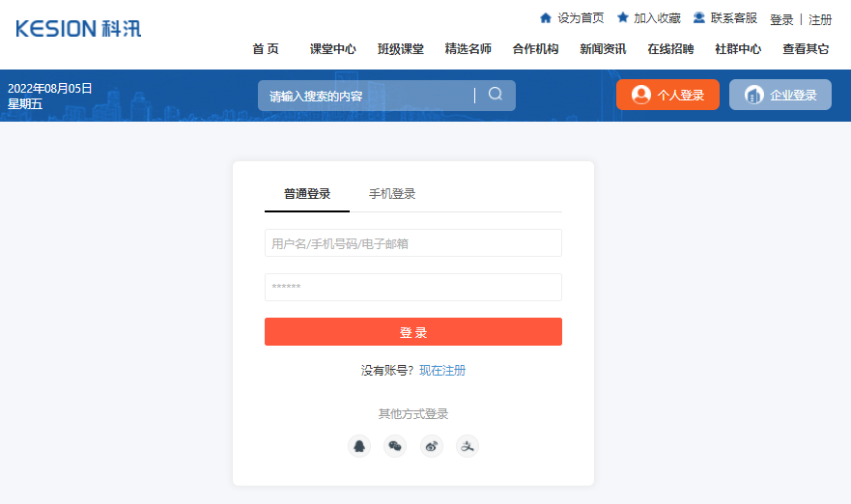Screen dimensions: 851x504
Task: Click the 企业登录 button
Action: pos(780,95)
